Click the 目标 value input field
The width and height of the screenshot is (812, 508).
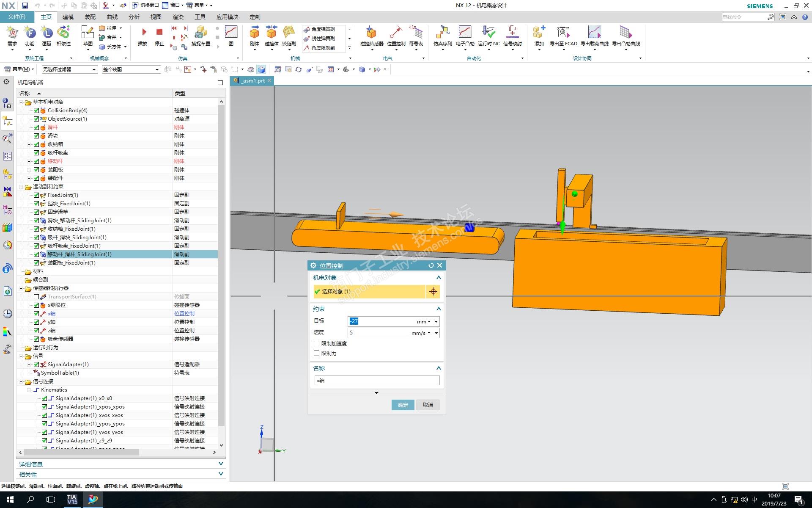point(381,321)
